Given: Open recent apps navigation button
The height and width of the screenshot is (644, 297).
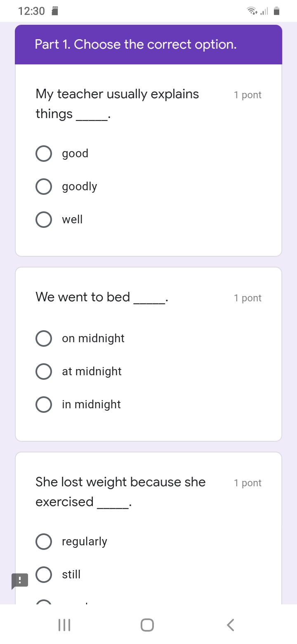Looking at the screenshot, I should coord(64,625).
